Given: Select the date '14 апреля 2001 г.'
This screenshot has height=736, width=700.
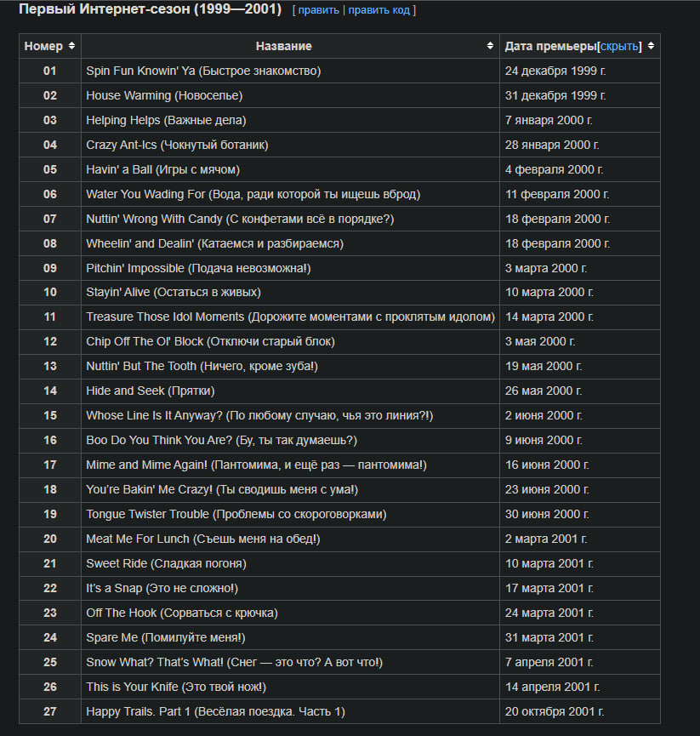Looking at the screenshot, I should [553, 687].
